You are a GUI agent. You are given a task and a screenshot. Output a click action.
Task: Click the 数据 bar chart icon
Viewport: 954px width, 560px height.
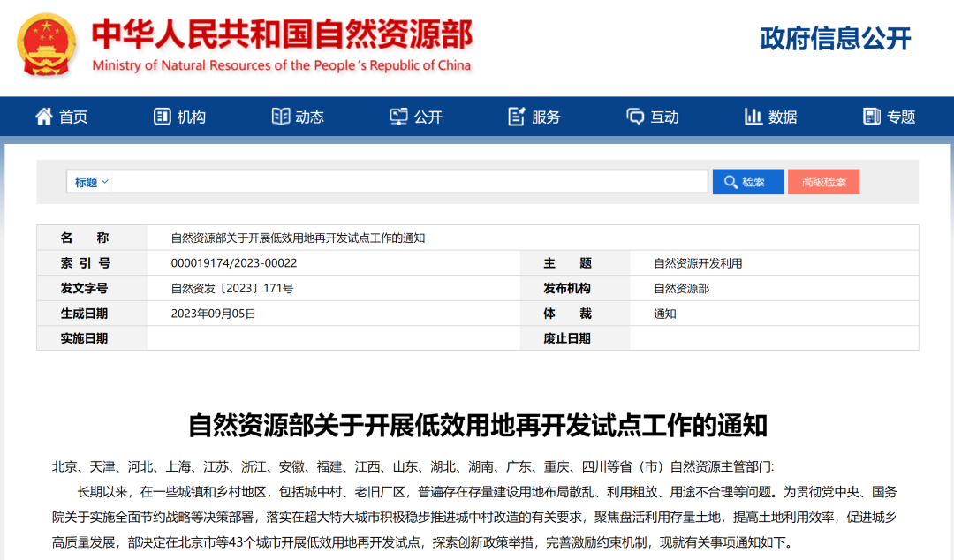[753, 117]
